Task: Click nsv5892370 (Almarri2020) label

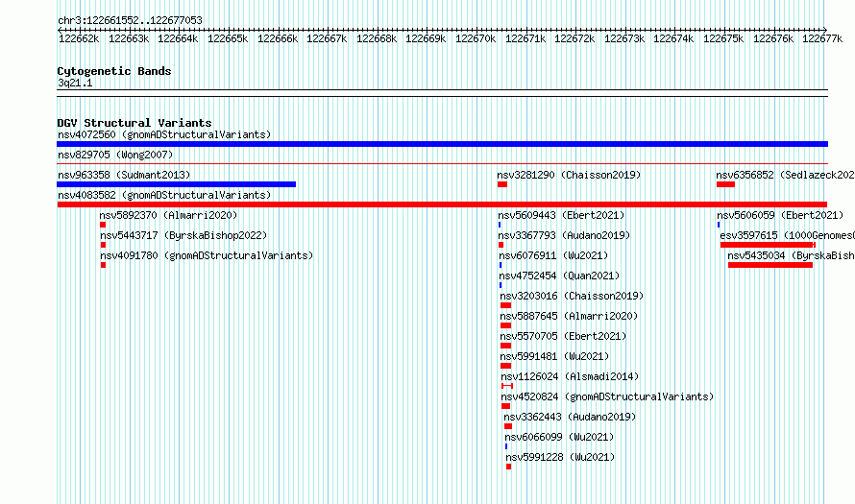Action: click(168, 215)
